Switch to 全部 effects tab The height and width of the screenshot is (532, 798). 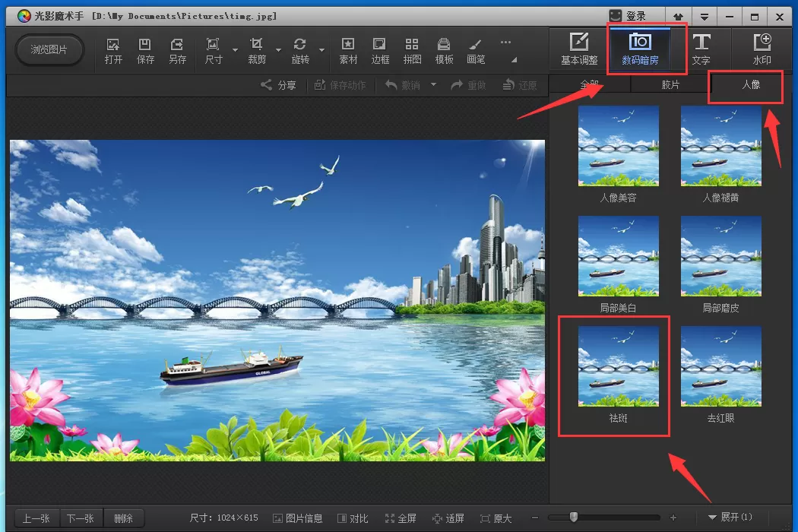pyautogui.click(x=590, y=84)
